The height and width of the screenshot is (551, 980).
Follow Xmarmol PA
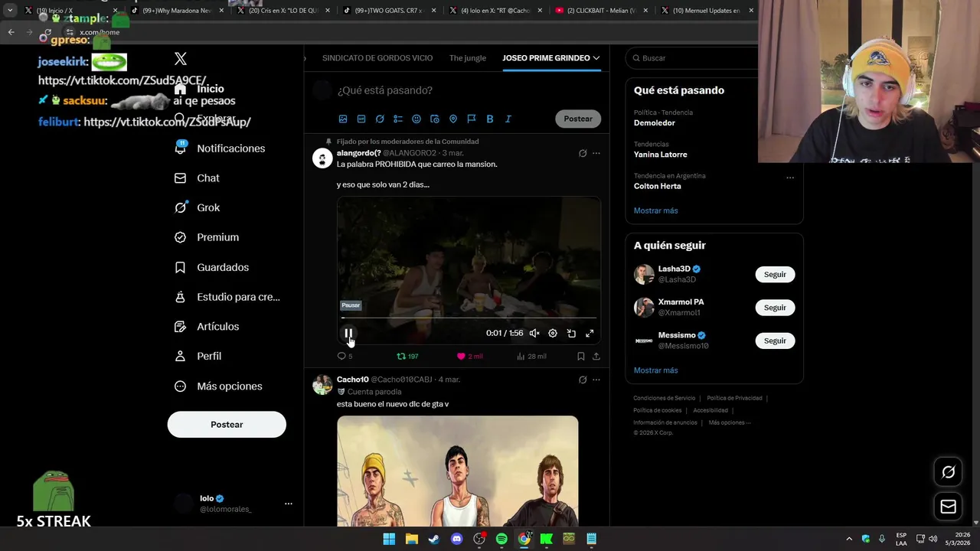pos(775,308)
